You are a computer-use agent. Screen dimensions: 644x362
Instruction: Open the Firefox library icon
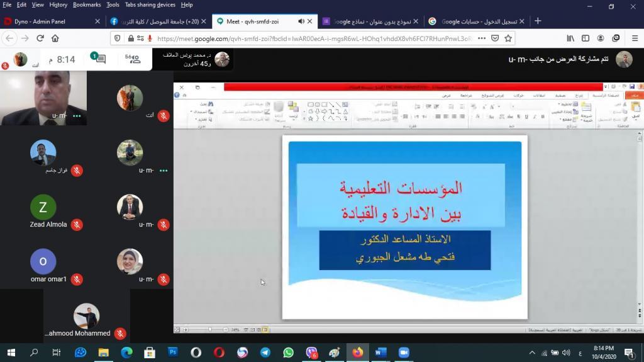click(x=571, y=38)
